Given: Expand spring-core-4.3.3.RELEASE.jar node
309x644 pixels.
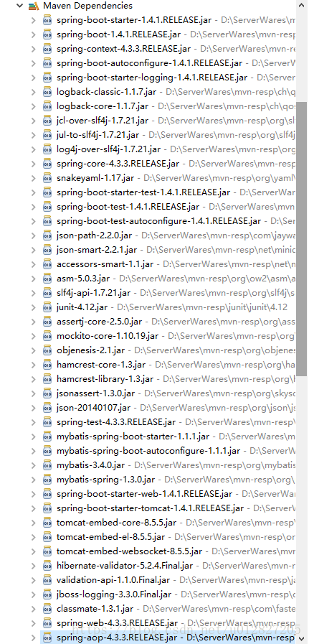Looking at the screenshot, I should point(33,164).
